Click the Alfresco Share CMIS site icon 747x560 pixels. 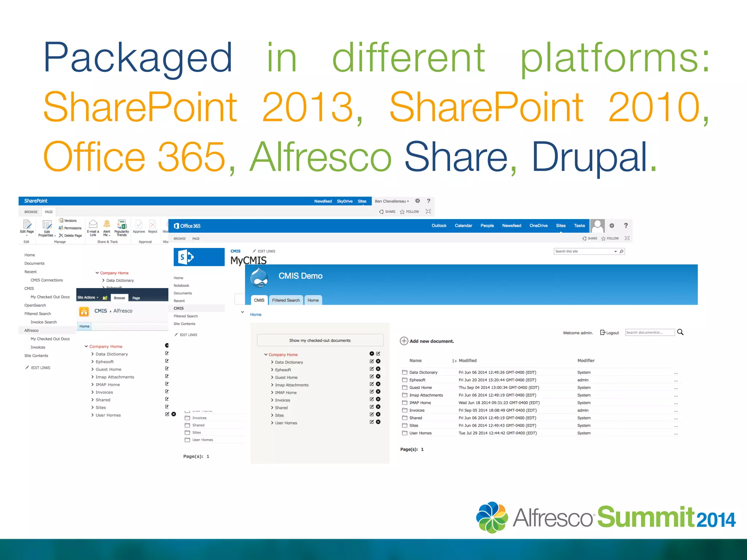[x=84, y=311]
